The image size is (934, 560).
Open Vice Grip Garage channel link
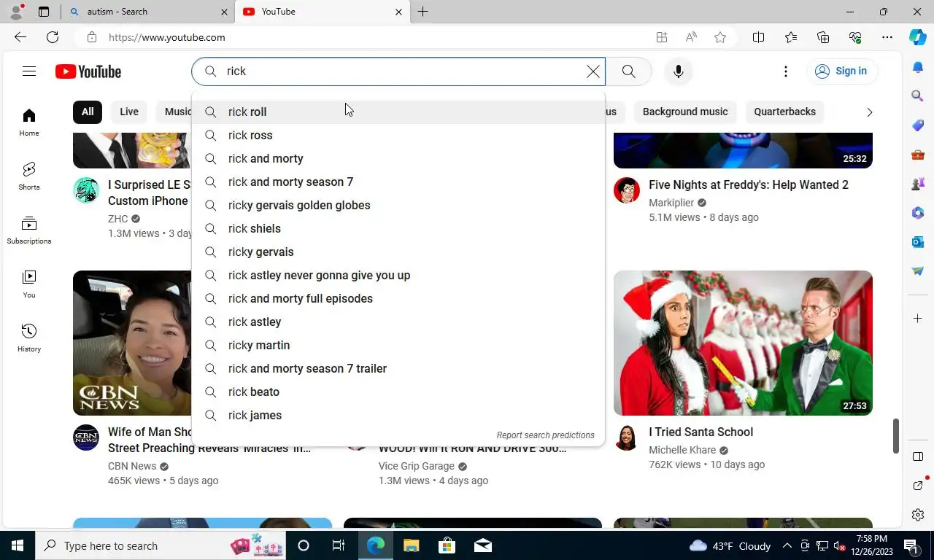click(417, 466)
